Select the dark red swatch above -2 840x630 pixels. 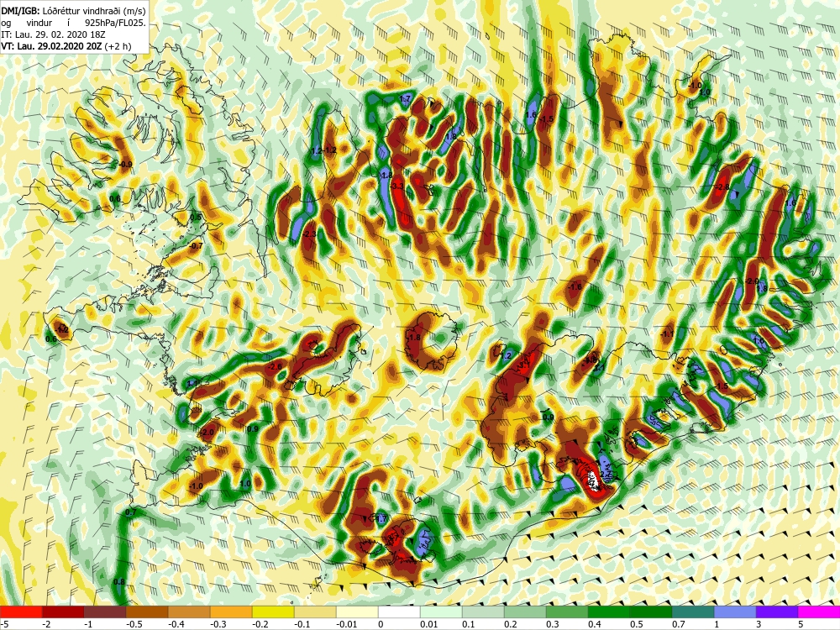tap(63, 612)
